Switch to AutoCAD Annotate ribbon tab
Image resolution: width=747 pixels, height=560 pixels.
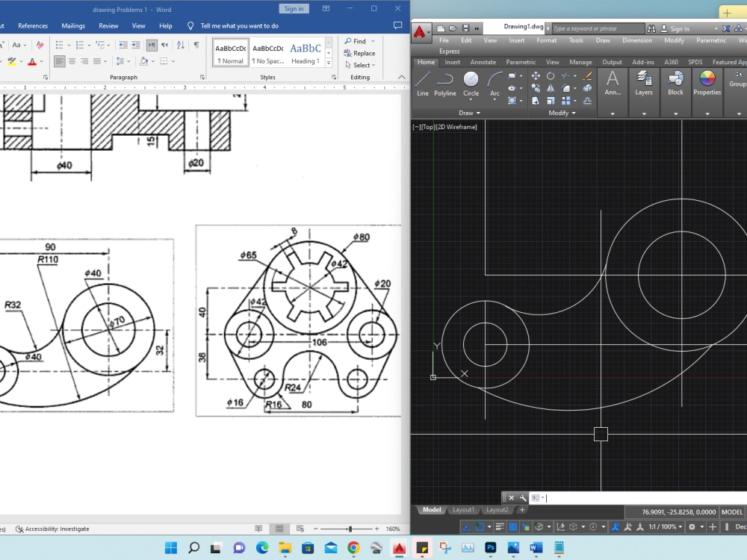(483, 62)
